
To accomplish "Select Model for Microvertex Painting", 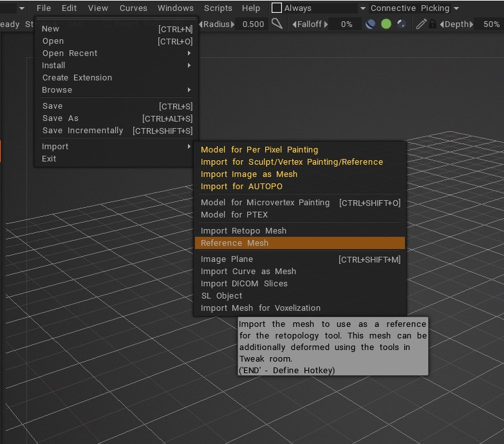I will coord(299,203).
